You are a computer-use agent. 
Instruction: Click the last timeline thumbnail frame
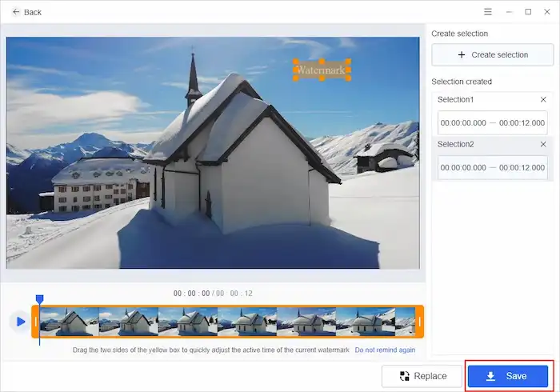pyautogui.click(x=405, y=322)
